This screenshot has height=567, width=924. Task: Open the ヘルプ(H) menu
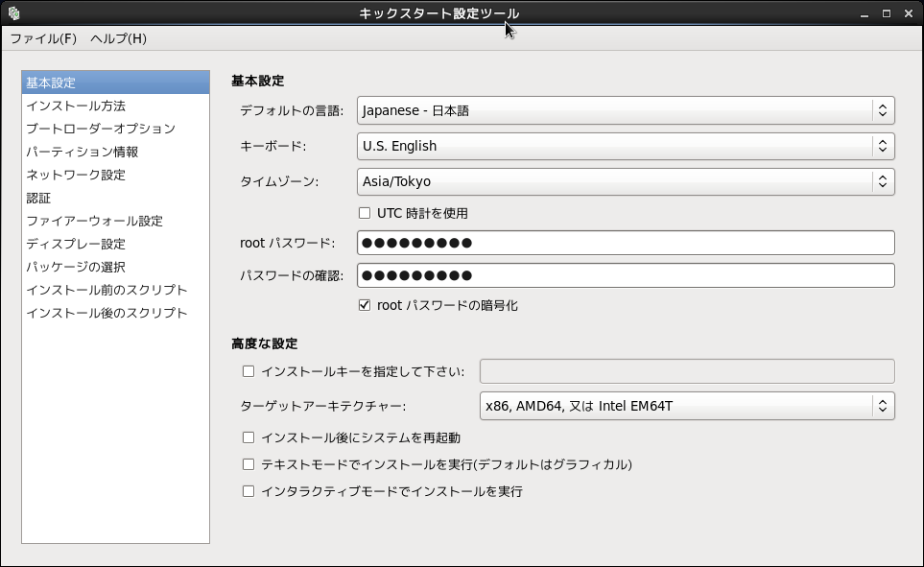tap(118, 38)
